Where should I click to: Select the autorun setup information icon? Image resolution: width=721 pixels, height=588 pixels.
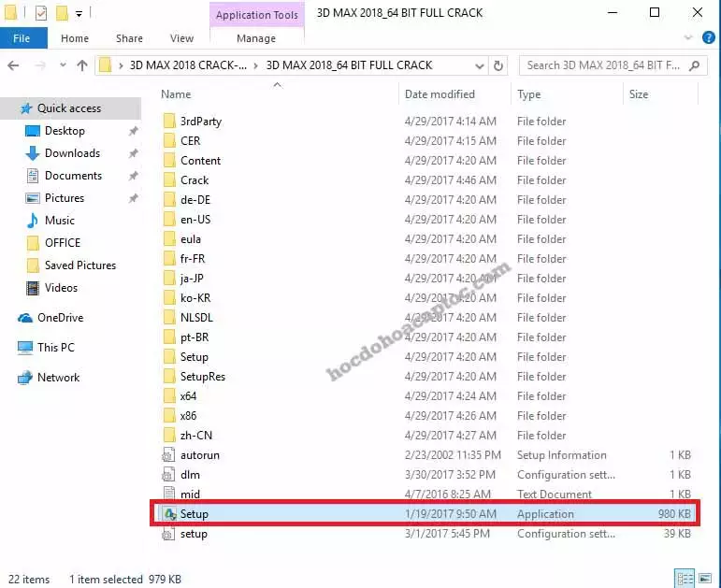click(x=168, y=455)
